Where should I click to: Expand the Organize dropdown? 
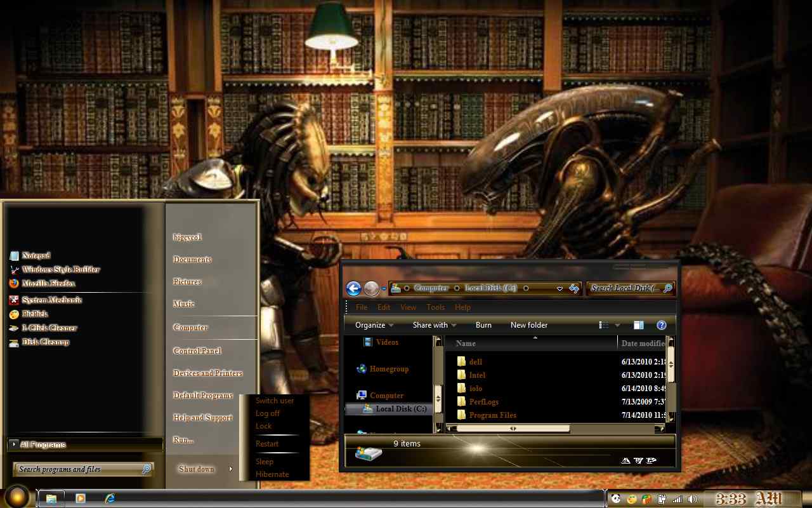pyautogui.click(x=374, y=325)
